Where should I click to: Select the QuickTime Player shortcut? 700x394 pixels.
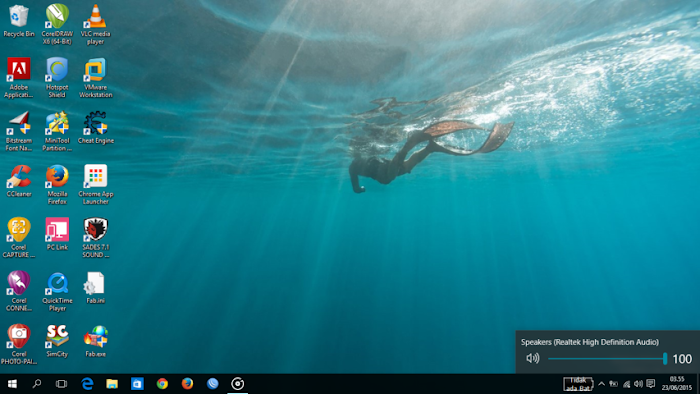pyautogui.click(x=57, y=291)
